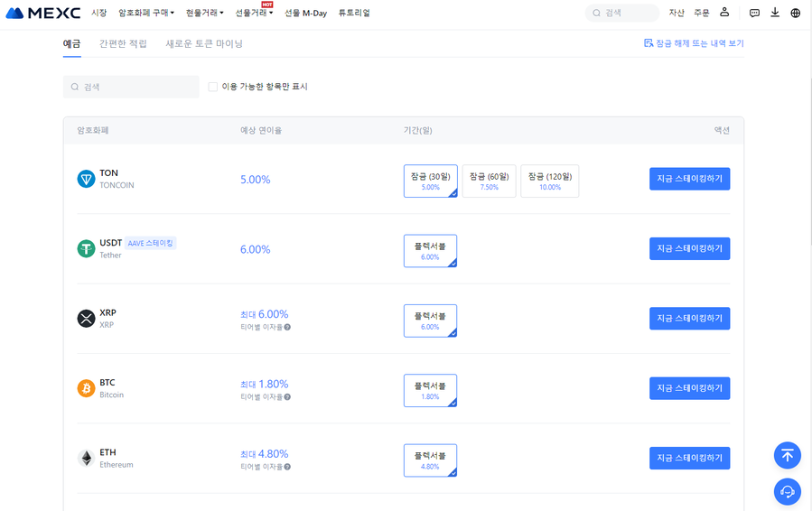Click the USDT Tether coin icon

pyautogui.click(x=86, y=248)
